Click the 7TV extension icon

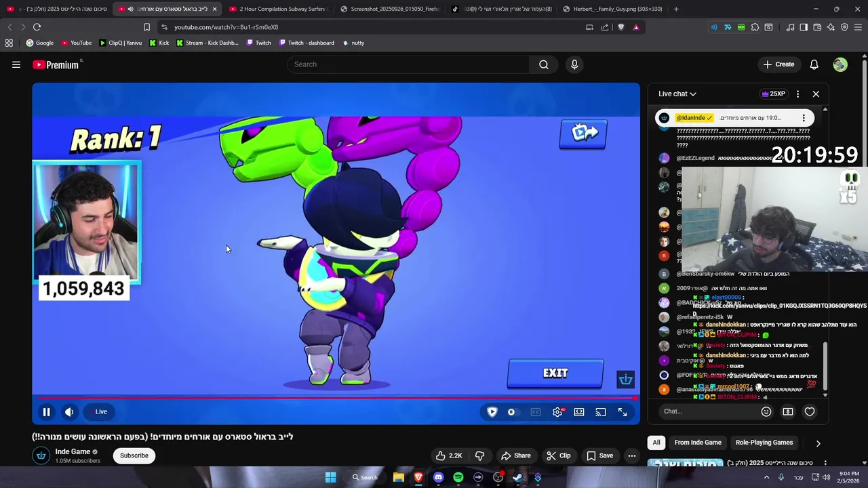[728, 27]
